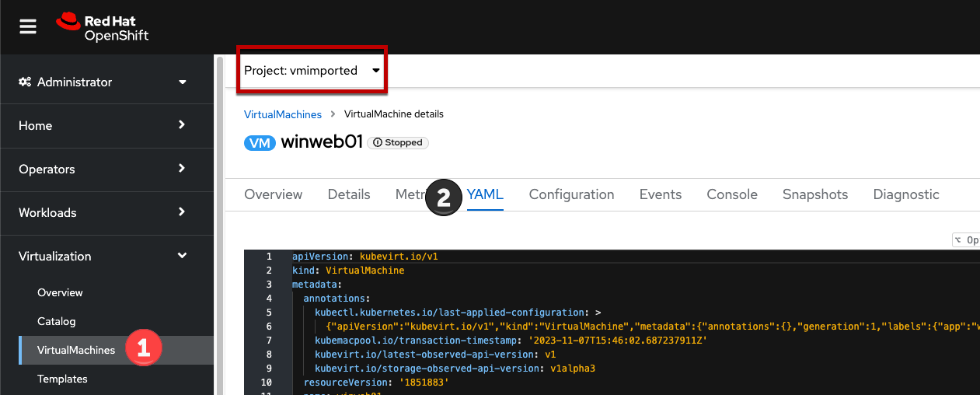Viewport: 980px width, 395px height.
Task: Click the storage-observed-api-version v1alpha3 line
Action: [x=455, y=369]
